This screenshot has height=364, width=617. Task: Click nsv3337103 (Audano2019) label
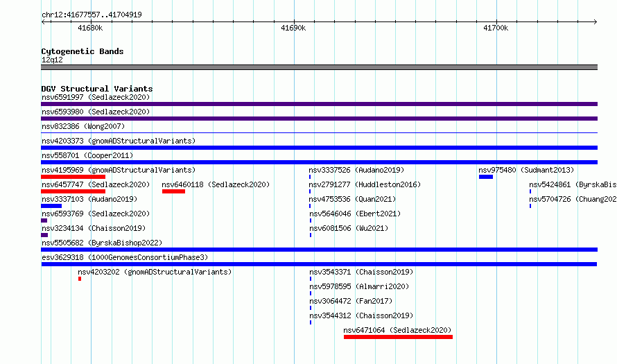click(89, 199)
